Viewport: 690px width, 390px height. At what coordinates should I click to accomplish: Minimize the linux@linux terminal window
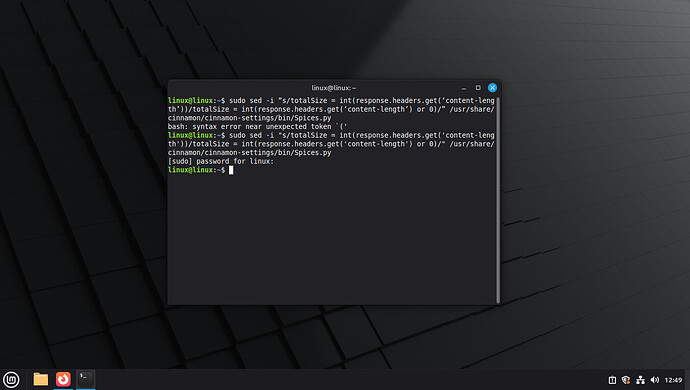[x=464, y=88]
